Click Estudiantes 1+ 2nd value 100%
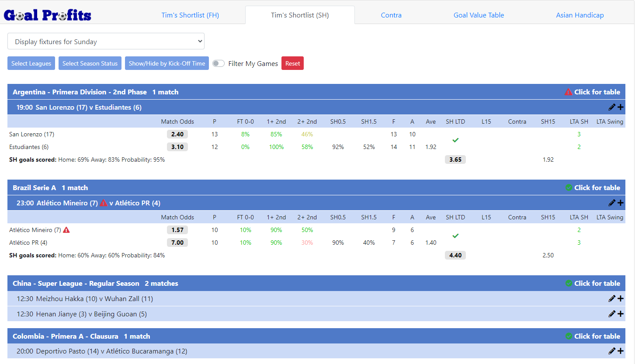Viewport: 635px width, 364px height. pyautogui.click(x=276, y=147)
